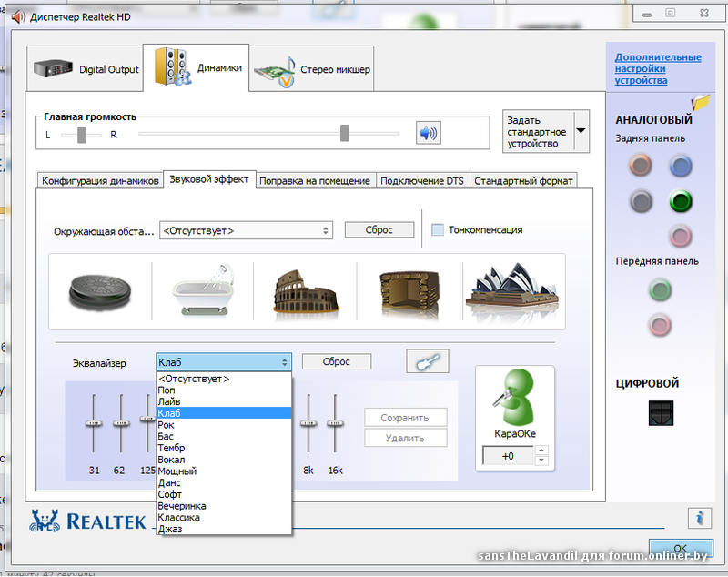728x577 pixels.
Task: Click the mute speaker icon button
Action: coord(428,133)
